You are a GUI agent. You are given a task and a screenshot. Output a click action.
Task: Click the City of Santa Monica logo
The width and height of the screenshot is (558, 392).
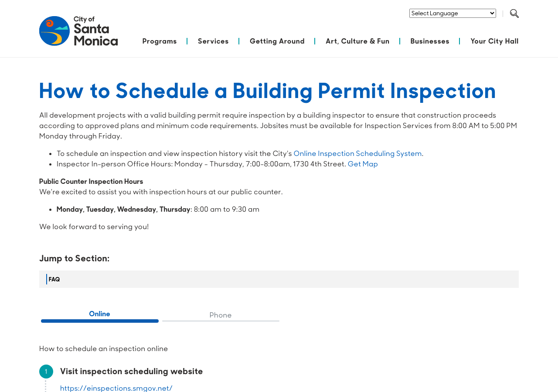point(78,31)
